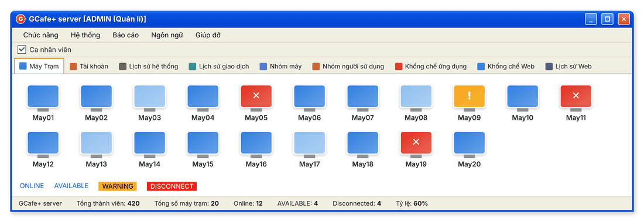Switch to Khống chế Web tab
Image resolution: width=644 pixels, height=222 pixels.
point(506,66)
